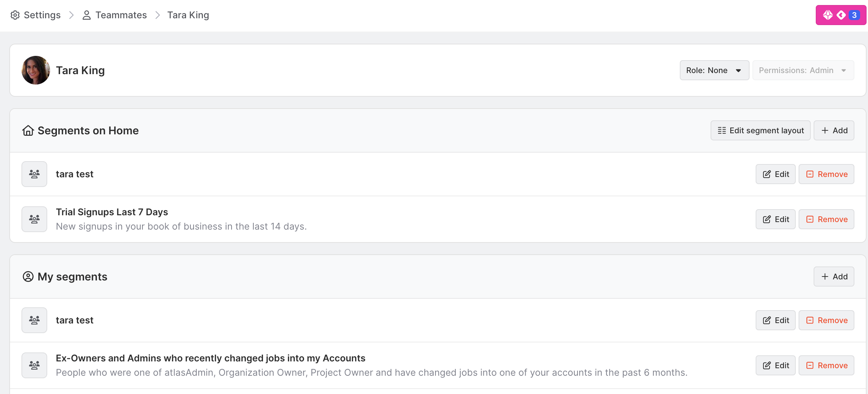The width and height of the screenshot is (868, 394).
Task: Edit the tara test segment on Home
Action: pyautogui.click(x=775, y=174)
